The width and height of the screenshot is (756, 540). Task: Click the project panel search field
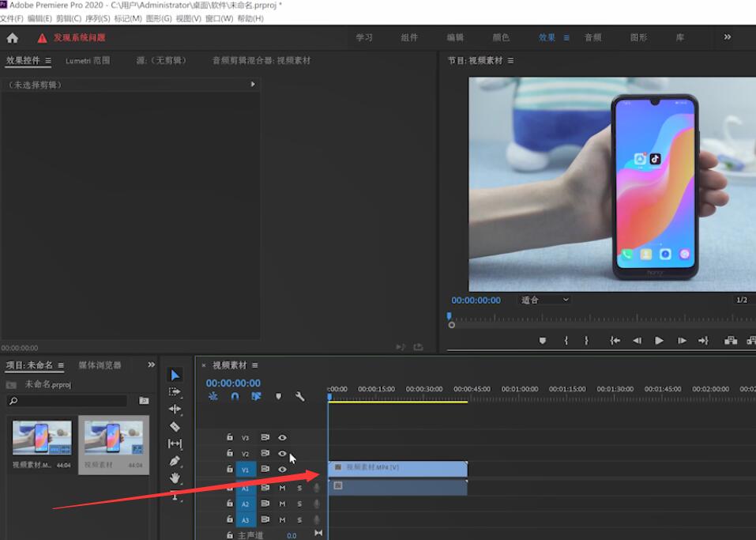(67, 401)
